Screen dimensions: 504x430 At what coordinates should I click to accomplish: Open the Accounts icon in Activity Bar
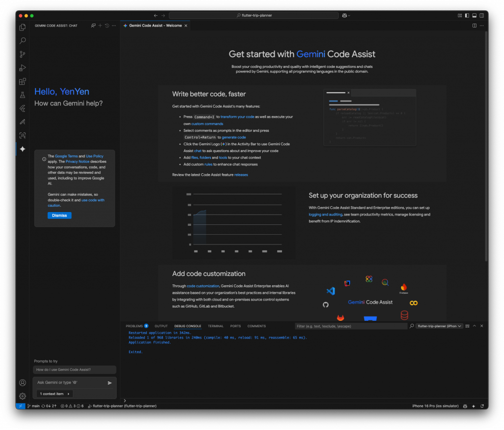pos(23,382)
